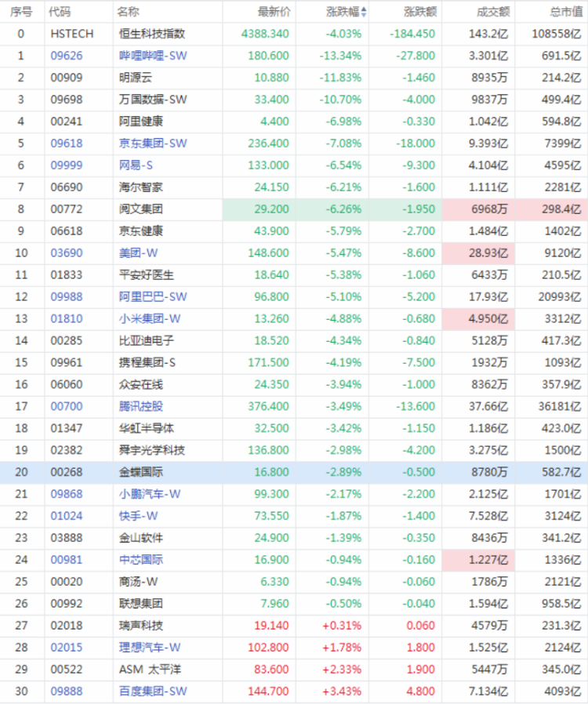Image resolution: width=588 pixels, height=704 pixels.
Task: Open stock code link 09618
Action: point(67,143)
